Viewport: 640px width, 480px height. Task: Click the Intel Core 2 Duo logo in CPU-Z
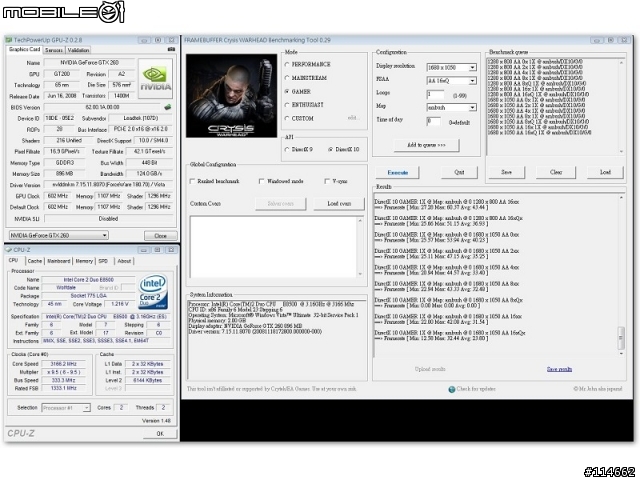(x=153, y=292)
